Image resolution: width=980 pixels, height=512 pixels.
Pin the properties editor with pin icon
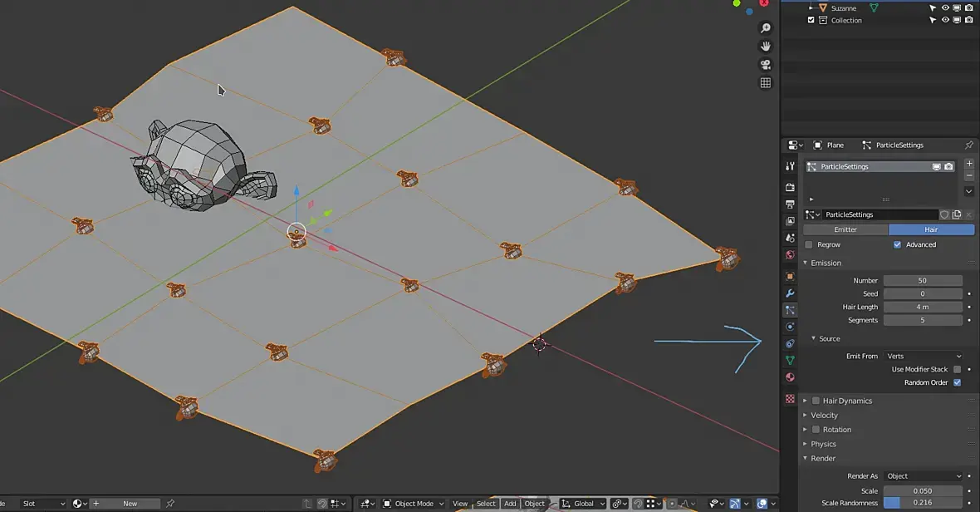click(x=968, y=145)
